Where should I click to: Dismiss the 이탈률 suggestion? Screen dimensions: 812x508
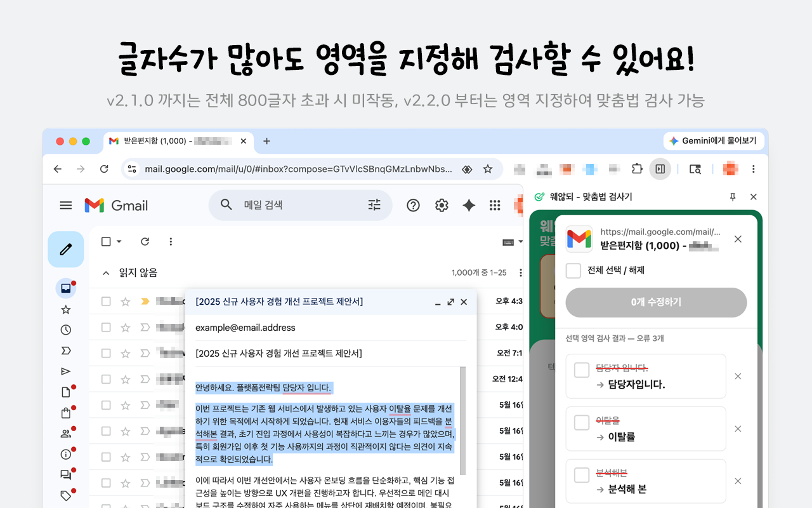click(x=738, y=429)
